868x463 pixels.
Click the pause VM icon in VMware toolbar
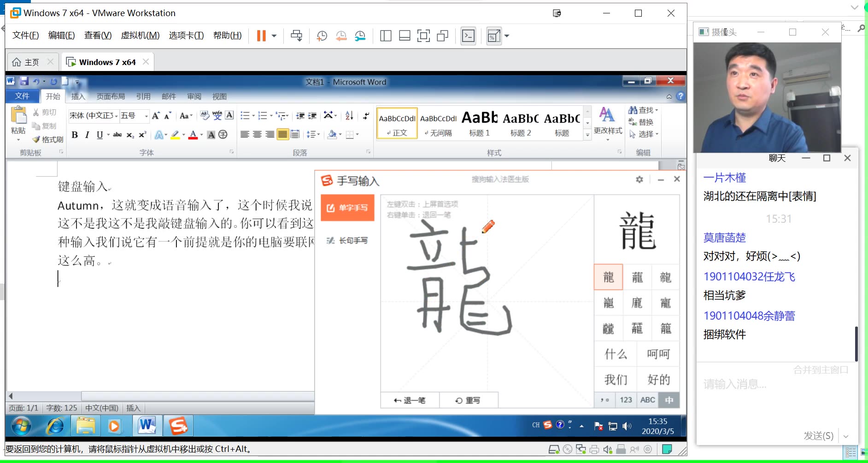coord(260,36)
